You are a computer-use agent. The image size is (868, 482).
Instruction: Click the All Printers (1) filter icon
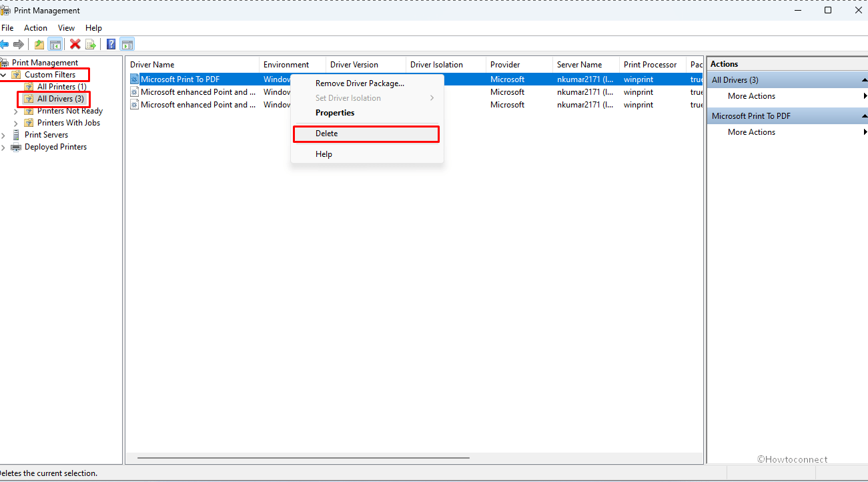tap(29, 87)
